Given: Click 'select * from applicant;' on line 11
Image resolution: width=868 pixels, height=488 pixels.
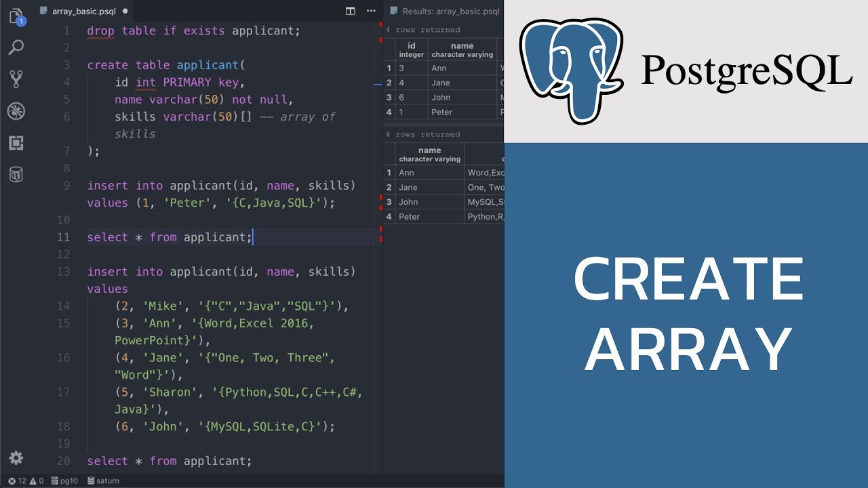Looking at the screenshot, I should [170, 237].
